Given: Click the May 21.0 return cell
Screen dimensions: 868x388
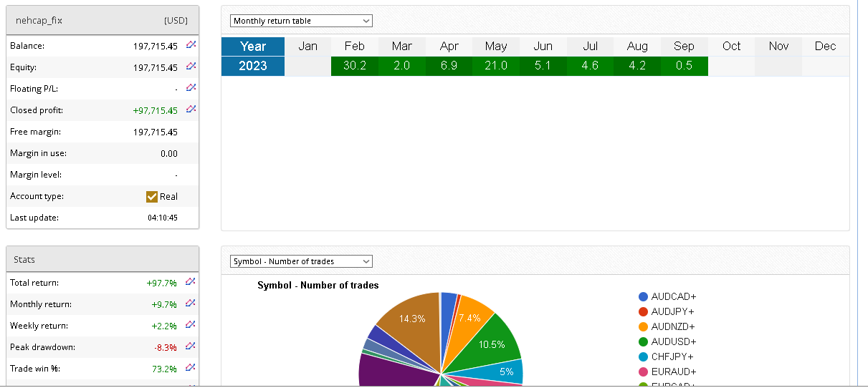Looking at the screenshot, I should (496, 66).
